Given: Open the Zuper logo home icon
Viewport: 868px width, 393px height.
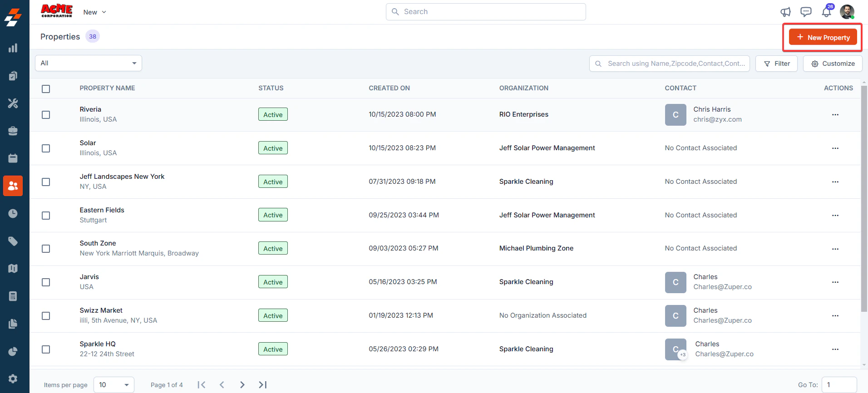Looking at the screenshot, I should click(x=13, y=17).
